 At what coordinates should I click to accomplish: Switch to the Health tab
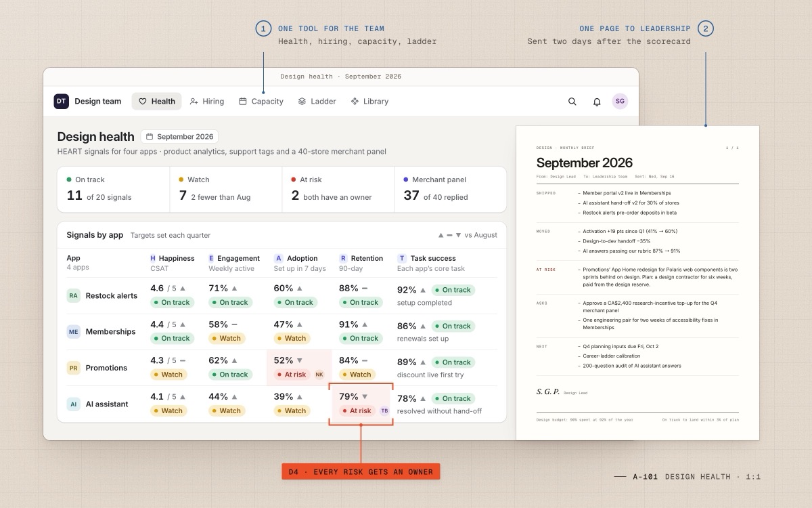coord(156,101)
